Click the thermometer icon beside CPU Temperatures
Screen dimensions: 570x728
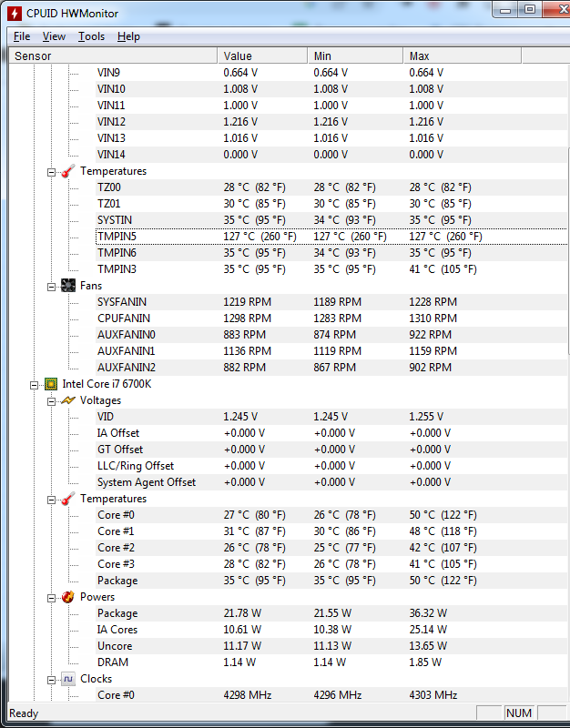coord(67,499)
